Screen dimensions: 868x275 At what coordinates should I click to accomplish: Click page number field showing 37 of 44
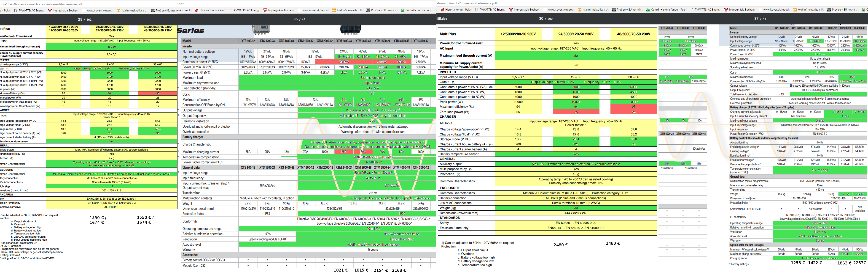[756, 19]
